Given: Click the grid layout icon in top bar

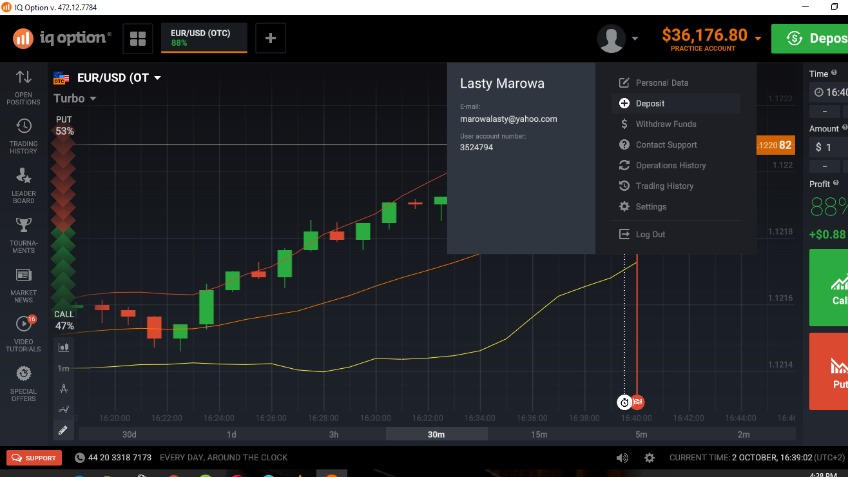Looking at the screenshot, I should (x=138, y=39).
